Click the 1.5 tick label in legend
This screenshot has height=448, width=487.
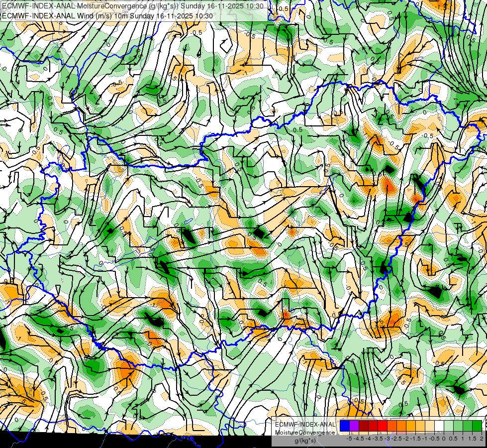pos(472,439)
